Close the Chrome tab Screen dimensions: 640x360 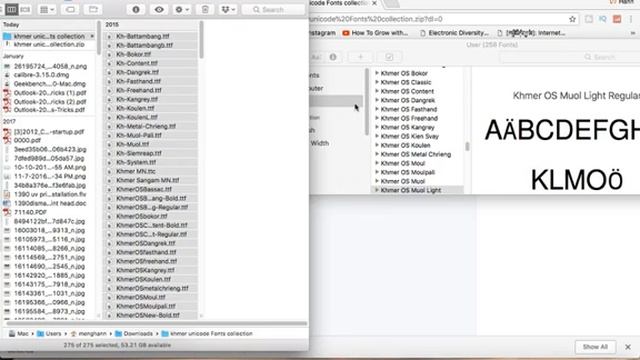pyautogui.click(x=374, y=3)
